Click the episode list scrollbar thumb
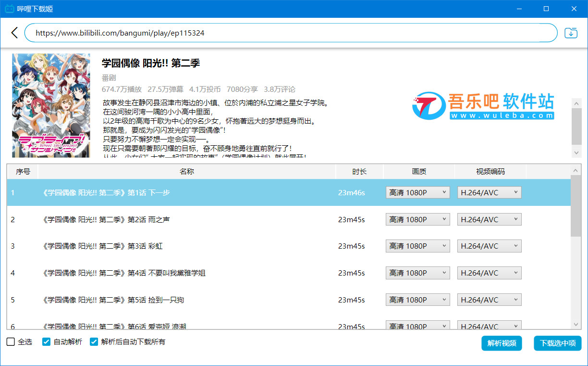 click(x=576, y=206)
